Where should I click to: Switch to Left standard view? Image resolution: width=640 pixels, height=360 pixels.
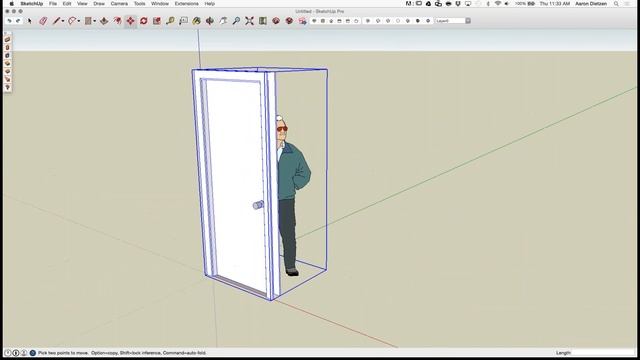pos(356,21)
